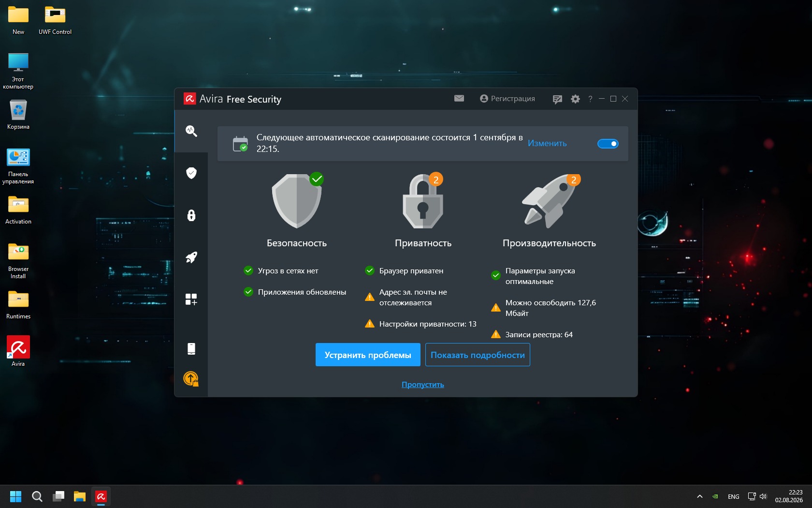Click the volume icon in system tray
Viewport: 812px width, 508px height.
pos(763,496)
